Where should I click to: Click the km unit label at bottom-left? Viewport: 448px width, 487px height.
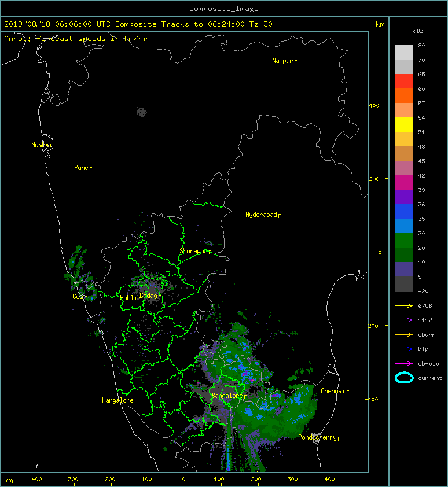[9, 481]
